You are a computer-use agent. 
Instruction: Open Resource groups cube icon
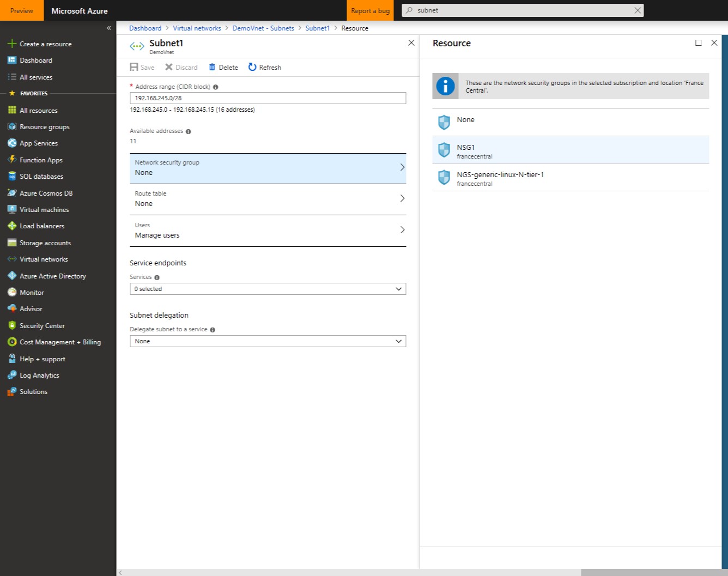12,126
